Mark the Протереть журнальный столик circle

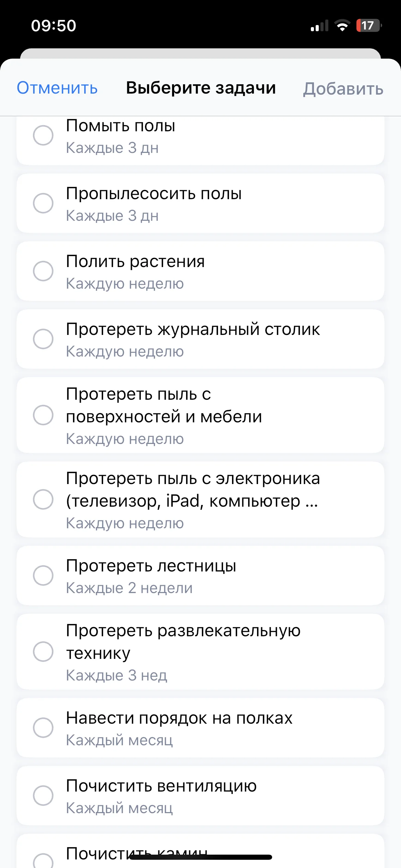coord(43,339)
